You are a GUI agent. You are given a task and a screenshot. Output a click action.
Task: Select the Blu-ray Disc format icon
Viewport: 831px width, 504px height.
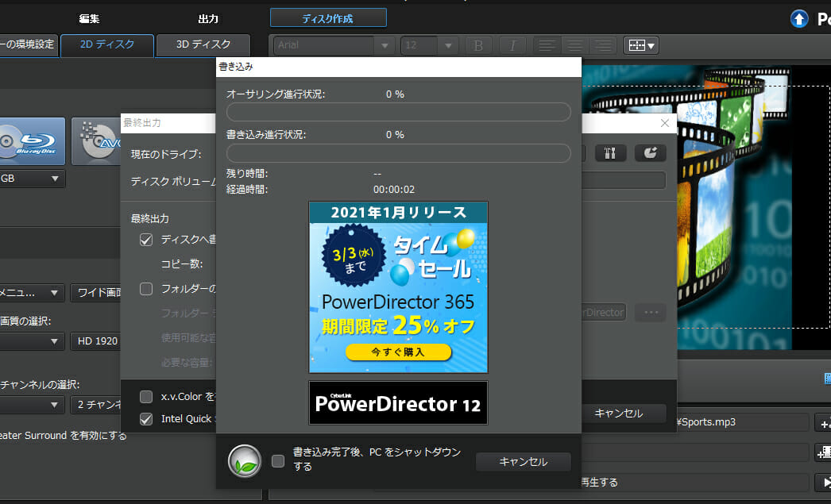(x=33, y=140)
